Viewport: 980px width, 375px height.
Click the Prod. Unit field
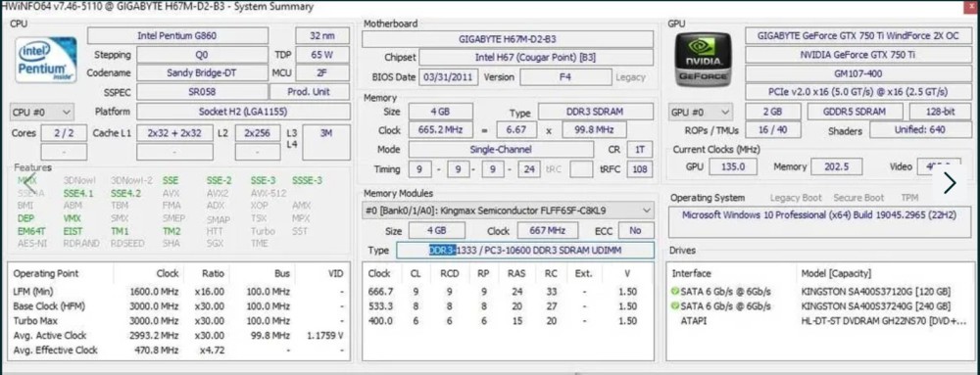tap(310, 92)
